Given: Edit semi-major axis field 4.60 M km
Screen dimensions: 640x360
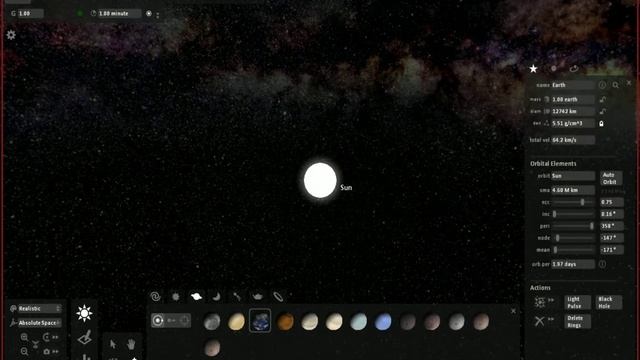Looking at the screenshot, I should coord(573,190).
